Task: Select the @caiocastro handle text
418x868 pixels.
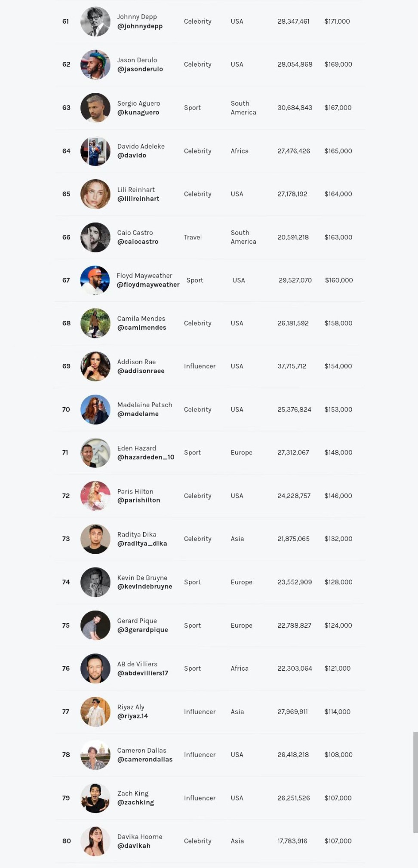Action: 138,242
